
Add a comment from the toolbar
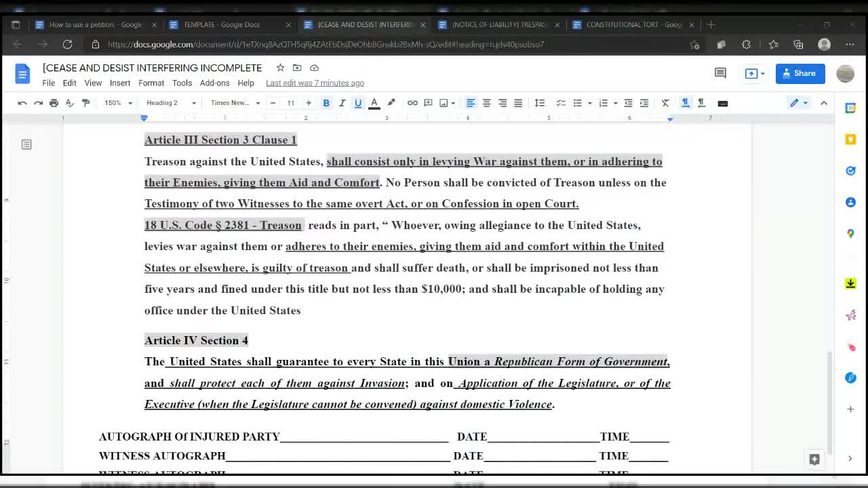pyautogui.click(x=428, y=103)
